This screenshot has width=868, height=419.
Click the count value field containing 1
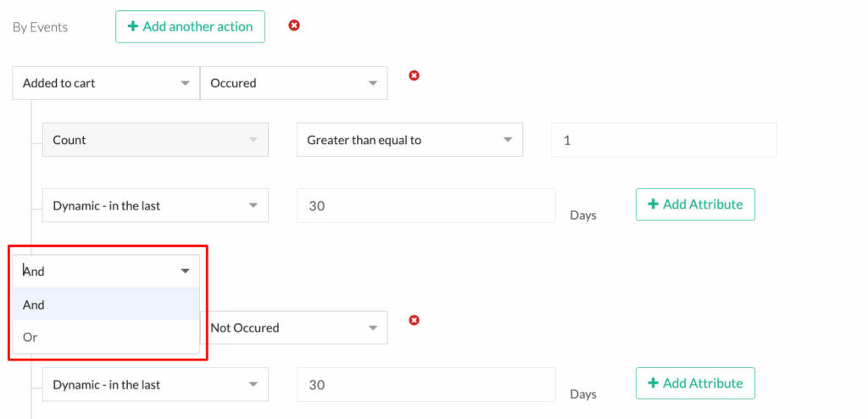pos(664,140)
